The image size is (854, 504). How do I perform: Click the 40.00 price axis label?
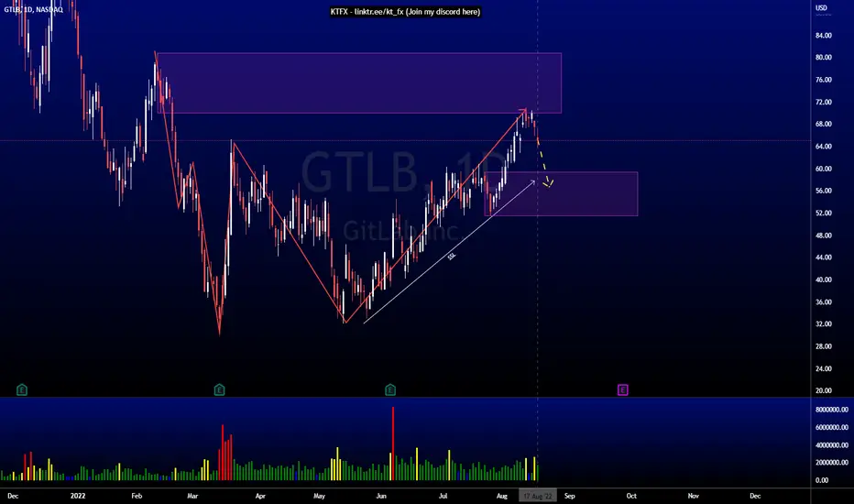coord(824,279)
